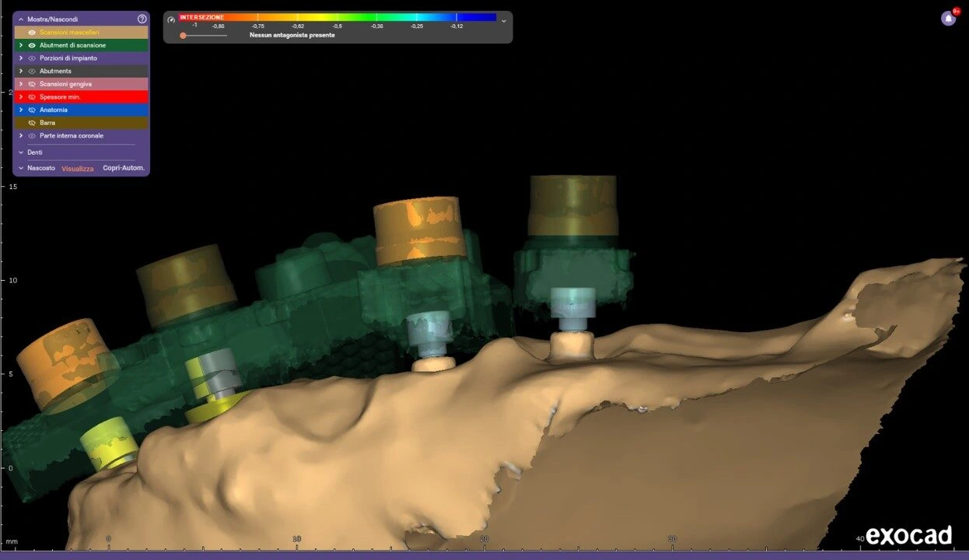Switch to the Denti section
Image resolution: width=969 pixels, height=560 pixels.
(x=33, y=152)
